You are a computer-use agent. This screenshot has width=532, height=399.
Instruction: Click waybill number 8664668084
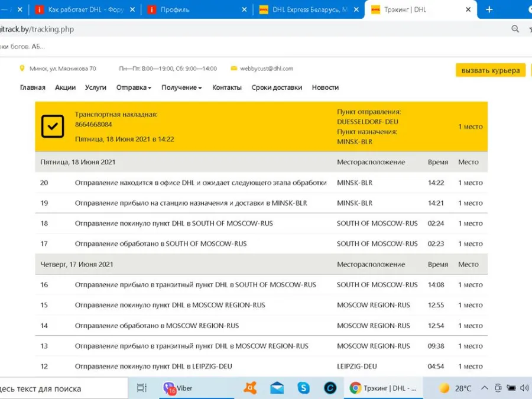93,124
